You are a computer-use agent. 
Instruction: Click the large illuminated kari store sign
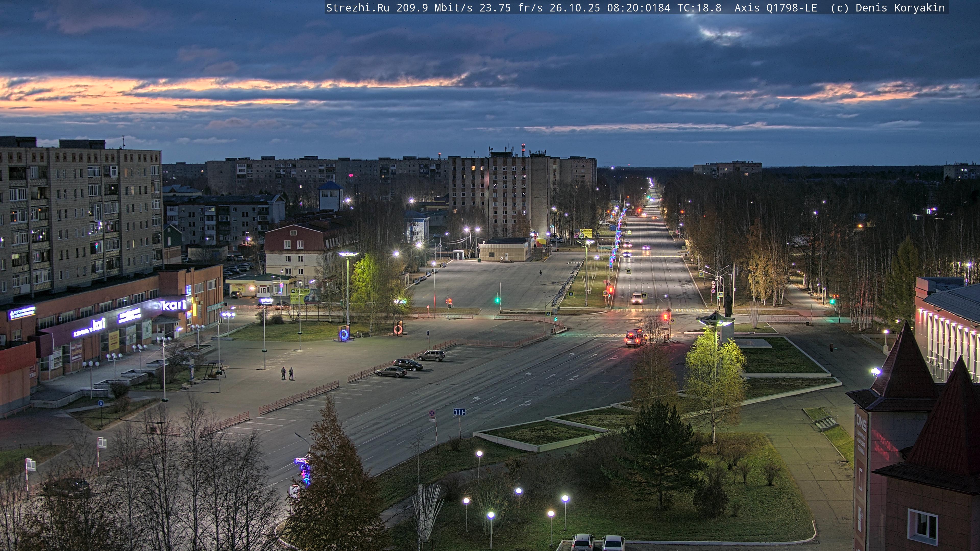[174, 305]
